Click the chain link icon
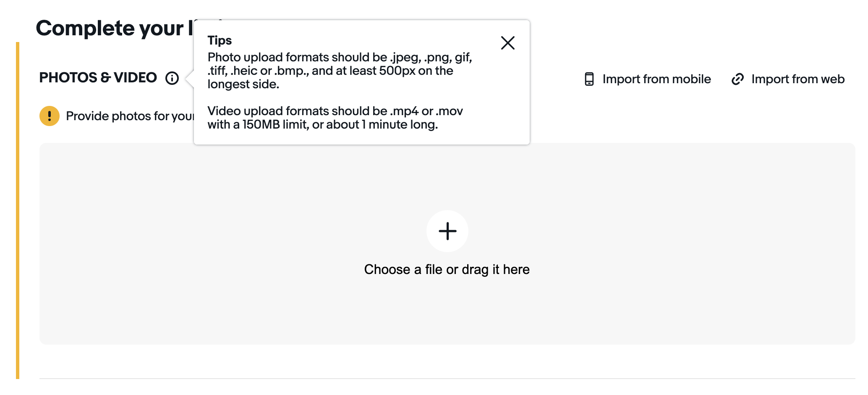Screen dimensions: 868x395 (737, 79)
